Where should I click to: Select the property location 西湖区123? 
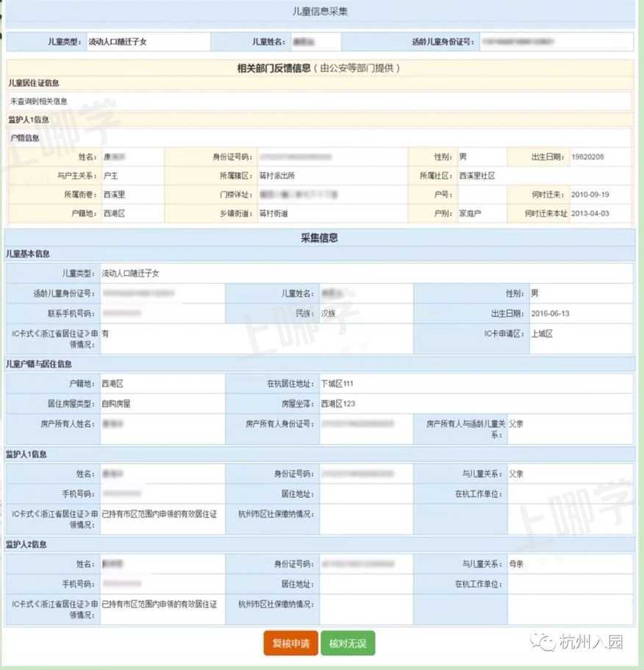[x=338, y=403]
